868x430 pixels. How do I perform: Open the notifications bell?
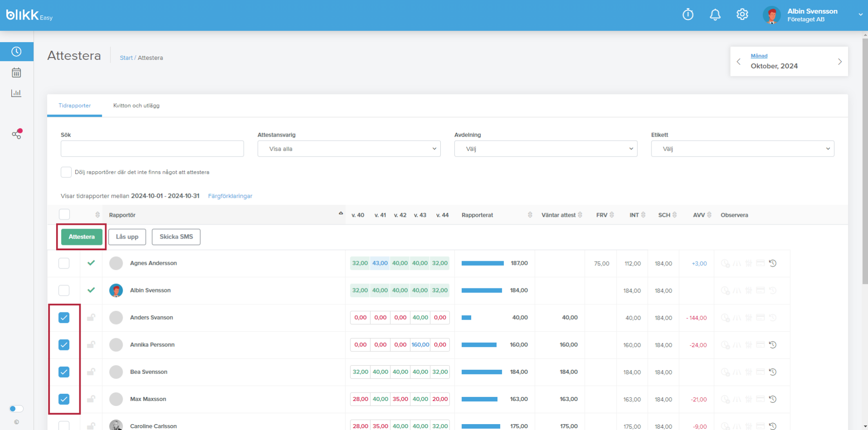coord(715,15)
